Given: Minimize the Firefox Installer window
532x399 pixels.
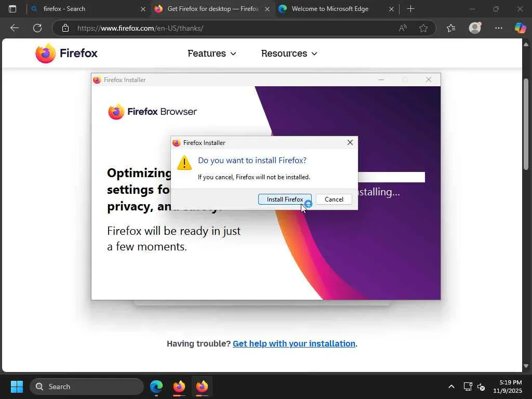Looking at the screenshot, I should click(381, 79).
